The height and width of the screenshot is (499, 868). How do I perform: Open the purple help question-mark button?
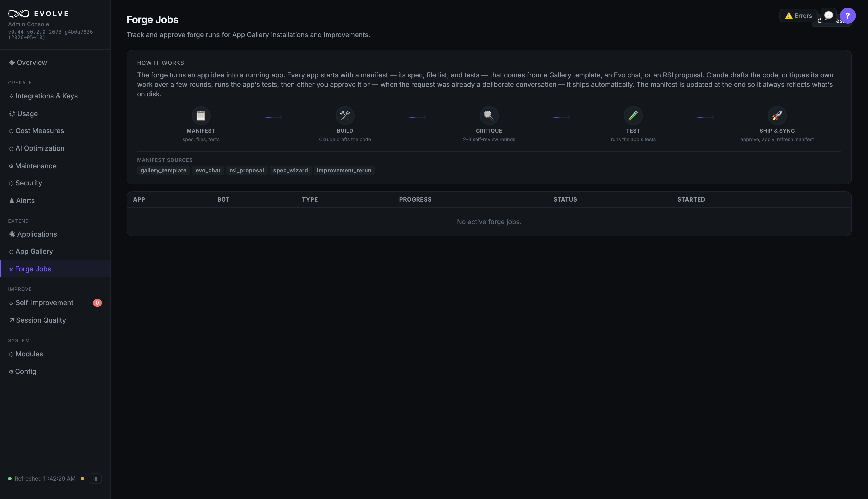tap(847, 15)
